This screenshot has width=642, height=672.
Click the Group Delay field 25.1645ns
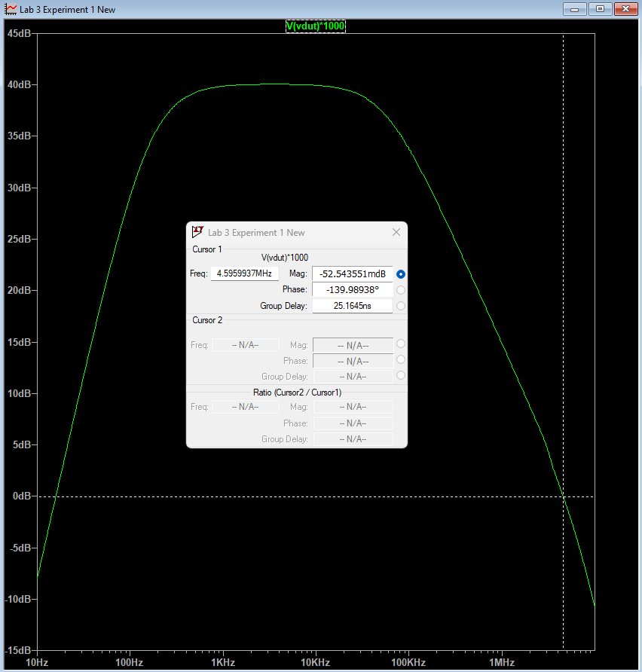pos(353,306)
